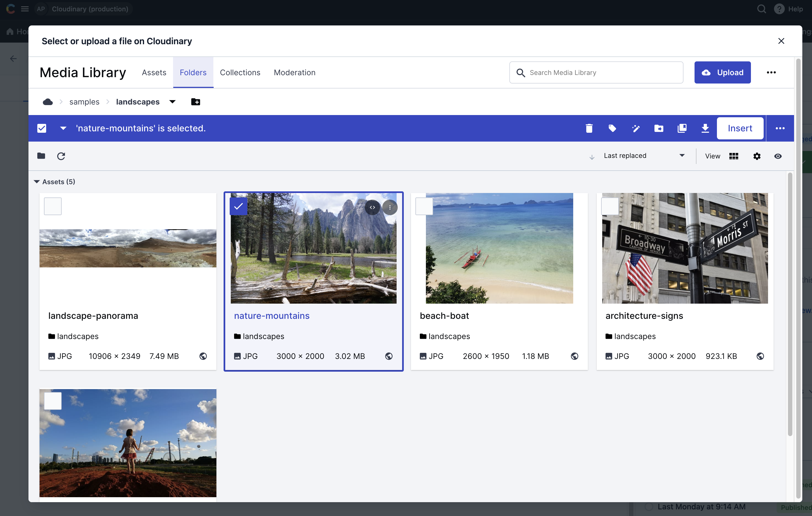Click the download icon in selection bar
Image resolution: width=812 pixels, height=516 pixels.
click(705, 128)
